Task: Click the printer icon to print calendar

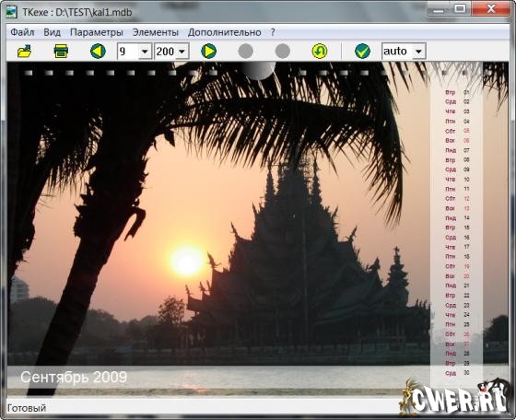Action: click(61, 52)
